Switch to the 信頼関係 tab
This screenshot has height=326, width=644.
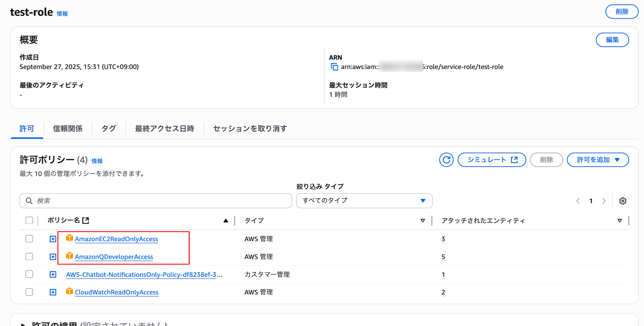(68, 129)
